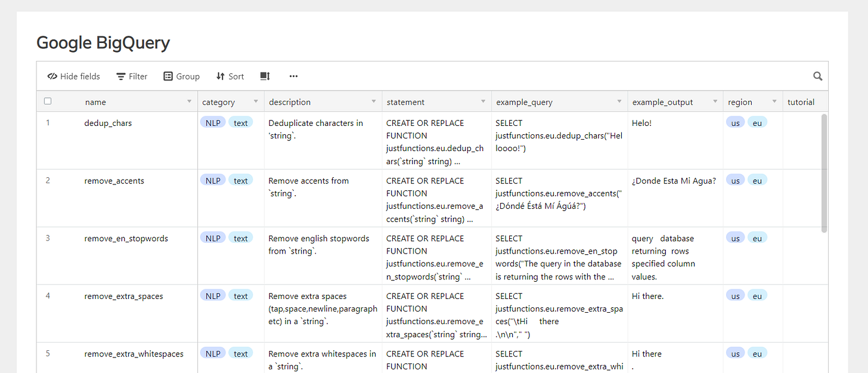Viewport: 868px width, 373px height.
Task: Expand the category column dropdown arrow
Action: (256, 101)
